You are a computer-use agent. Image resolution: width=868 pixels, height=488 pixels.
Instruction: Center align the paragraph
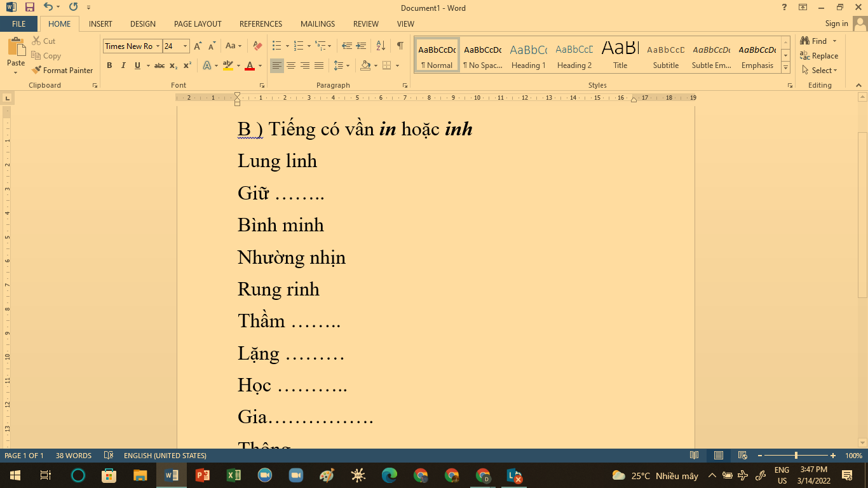click(x=291, y=65)
